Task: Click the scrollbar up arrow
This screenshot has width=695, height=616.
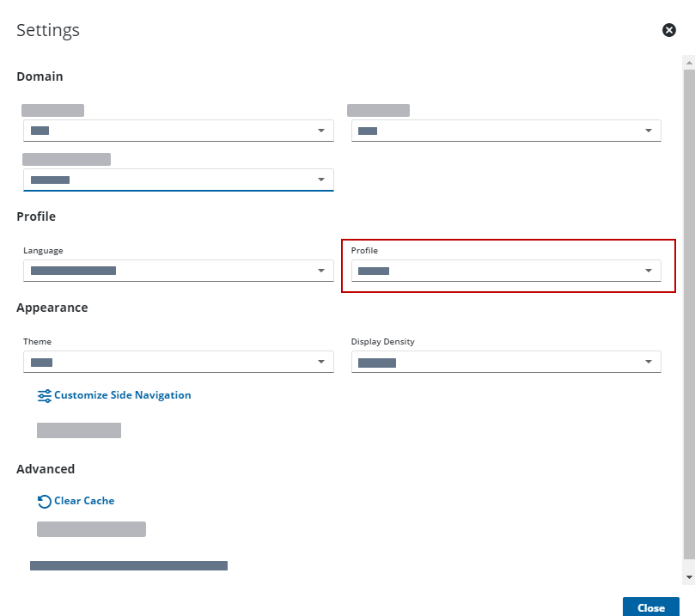Action: [688, 63]
